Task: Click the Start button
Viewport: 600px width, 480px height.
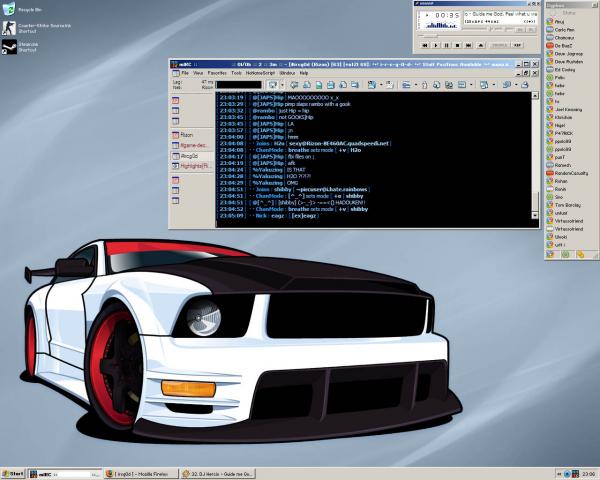Action: [13, 474]
